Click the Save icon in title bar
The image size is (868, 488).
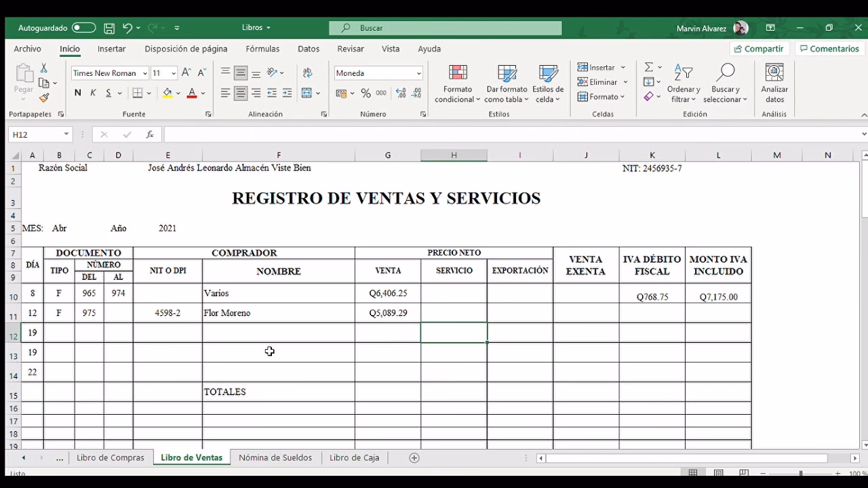pyautogui.click(x=109, y=28)
